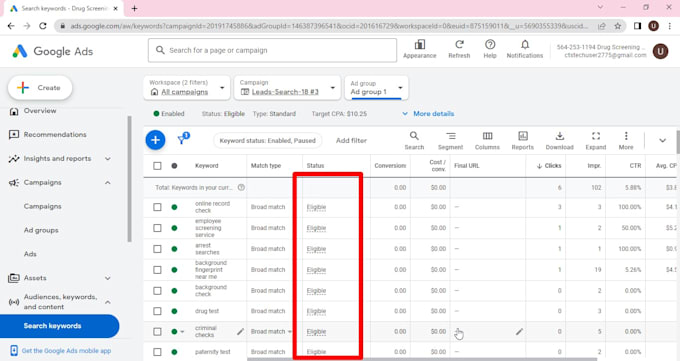This screenshot has height=361, width=680.
Task: Collapse Audiences, keywords, and content section
Action: tap(108, 302)
